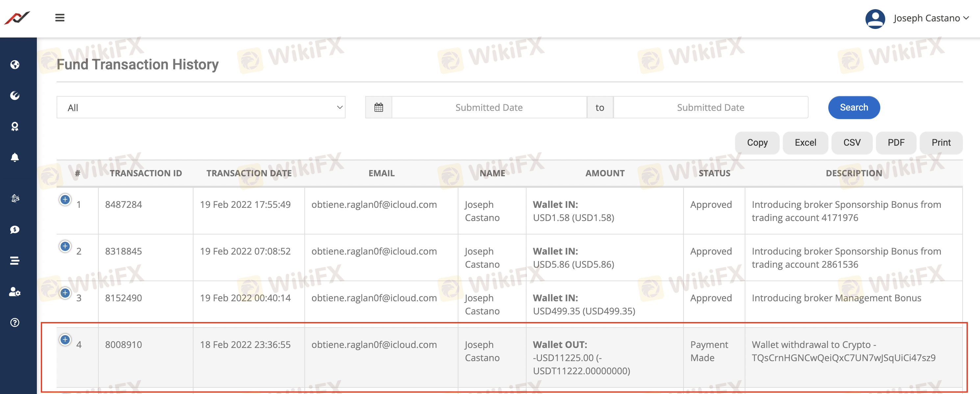Open the All transaction type dropdown
This screenshot has height=394, width=980.
point(201,108)
